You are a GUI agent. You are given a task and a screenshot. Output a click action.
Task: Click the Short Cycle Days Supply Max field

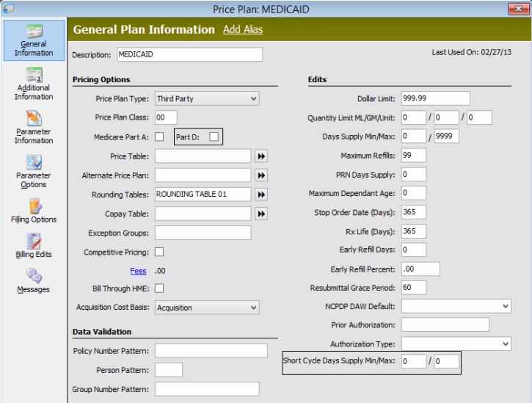(446, 361)
